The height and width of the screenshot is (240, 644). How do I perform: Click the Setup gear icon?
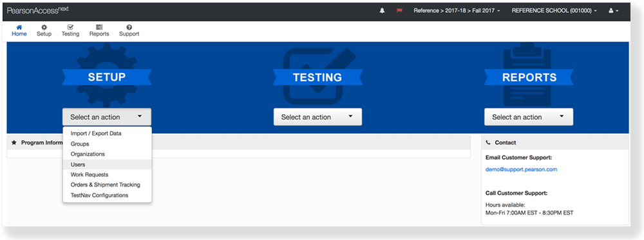44,27
